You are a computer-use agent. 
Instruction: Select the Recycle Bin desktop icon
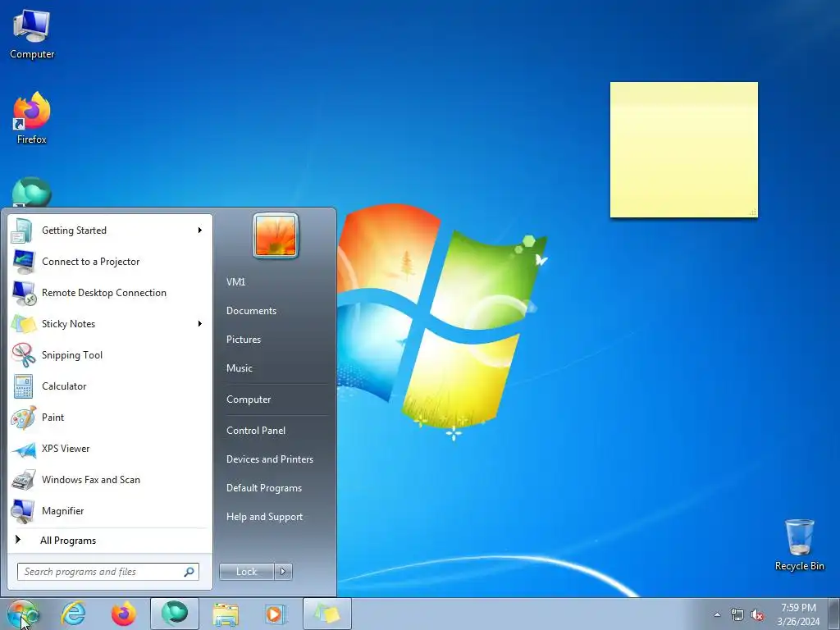(x=799, y=545)
